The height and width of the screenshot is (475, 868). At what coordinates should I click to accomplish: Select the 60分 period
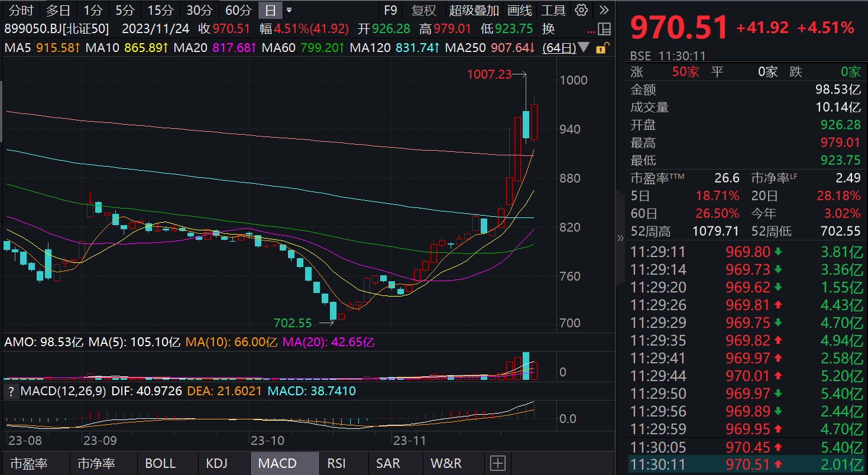238,10
